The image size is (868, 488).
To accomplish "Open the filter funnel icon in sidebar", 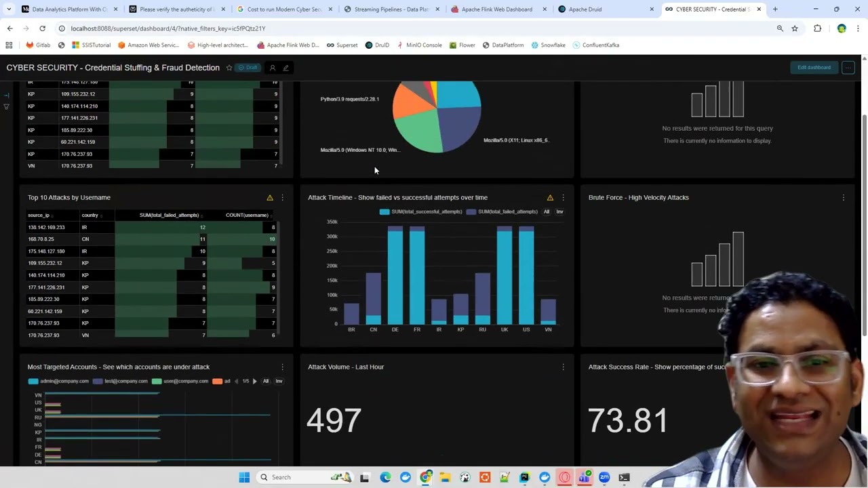I will point(6,106).
